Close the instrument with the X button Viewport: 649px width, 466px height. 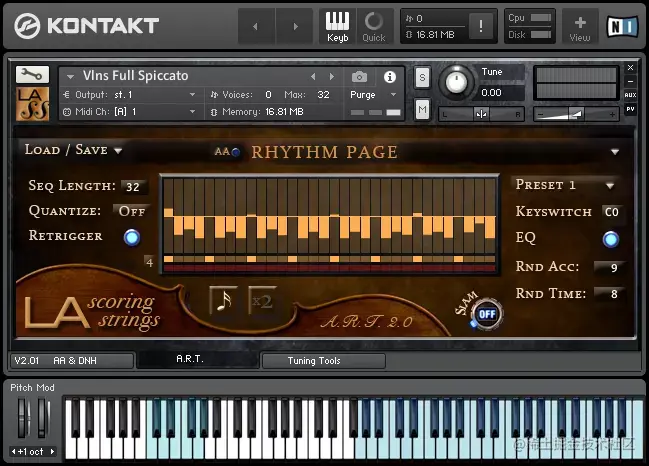[630, 67]
